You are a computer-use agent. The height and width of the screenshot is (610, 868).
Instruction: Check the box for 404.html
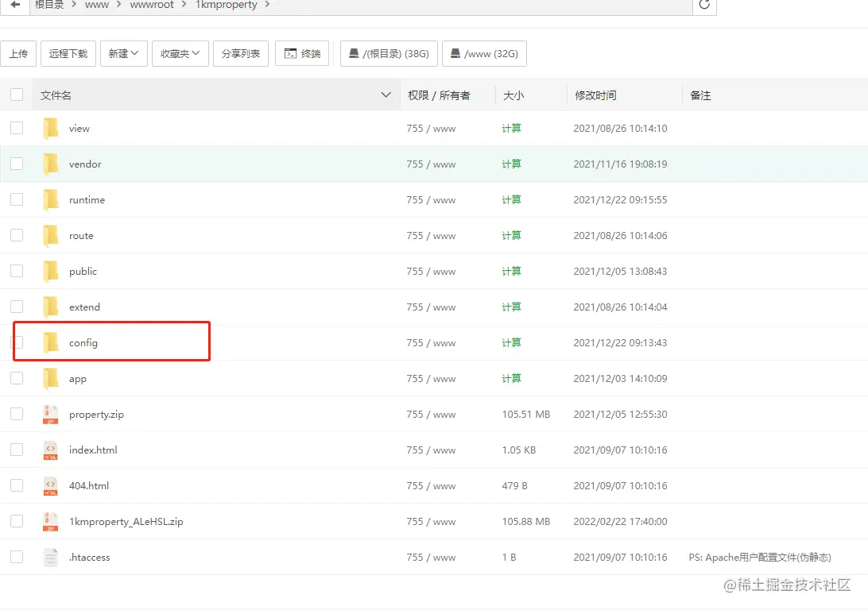click(x=17, y=485)
